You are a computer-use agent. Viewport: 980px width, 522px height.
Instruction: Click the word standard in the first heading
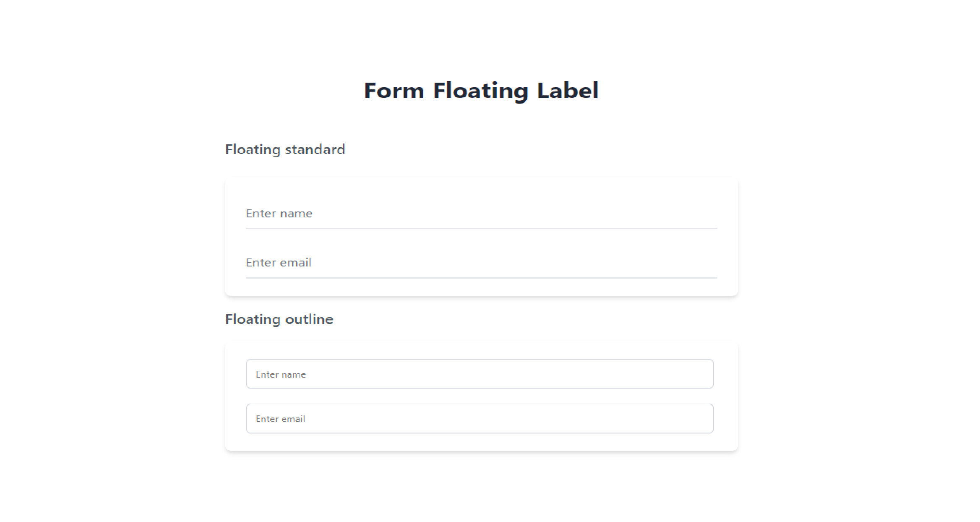point(315,149)
